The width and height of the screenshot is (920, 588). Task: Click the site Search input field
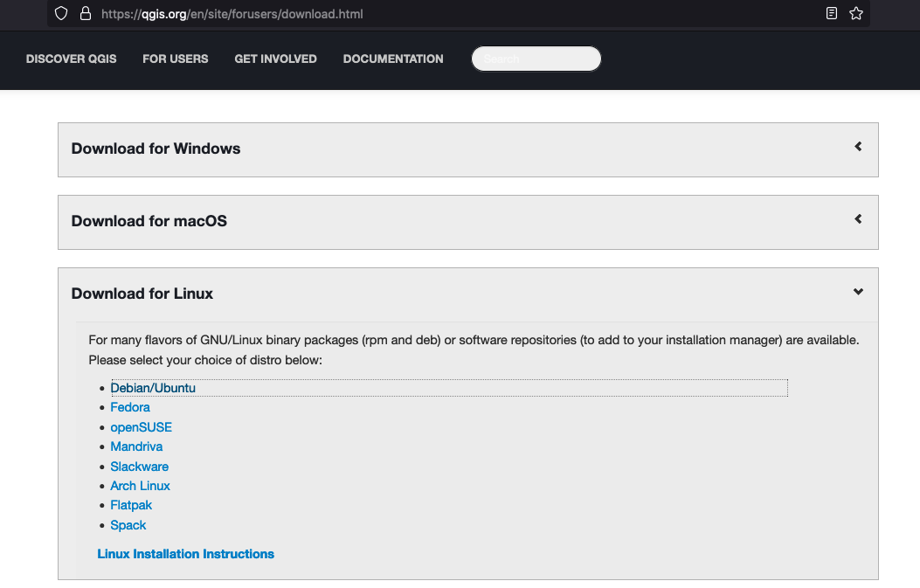pyautogui.click(x=536, y=59)
